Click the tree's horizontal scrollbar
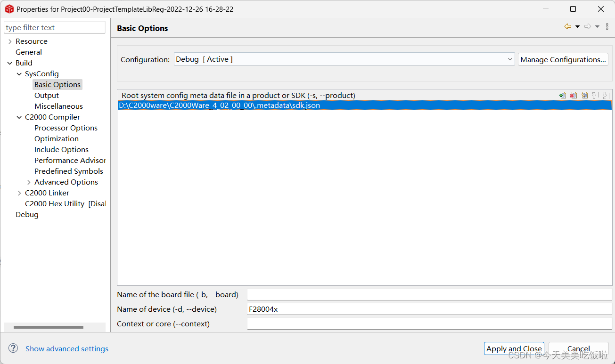 pos(49,327)
